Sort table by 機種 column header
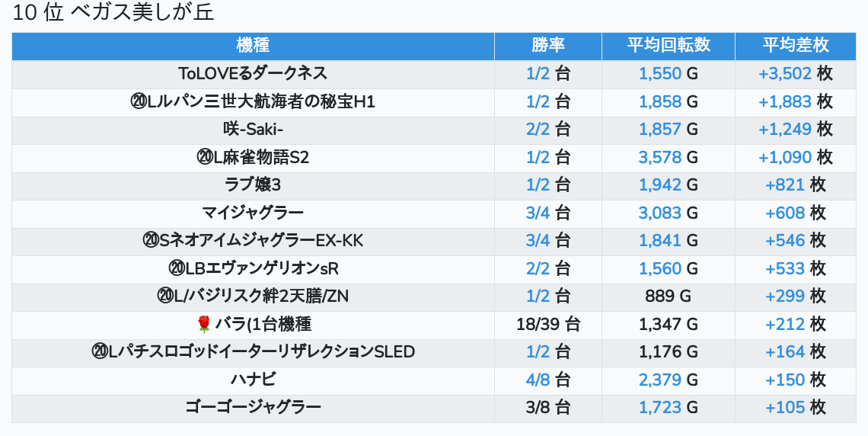Viewport: 868px width, 436px height. tap(253, 46)
